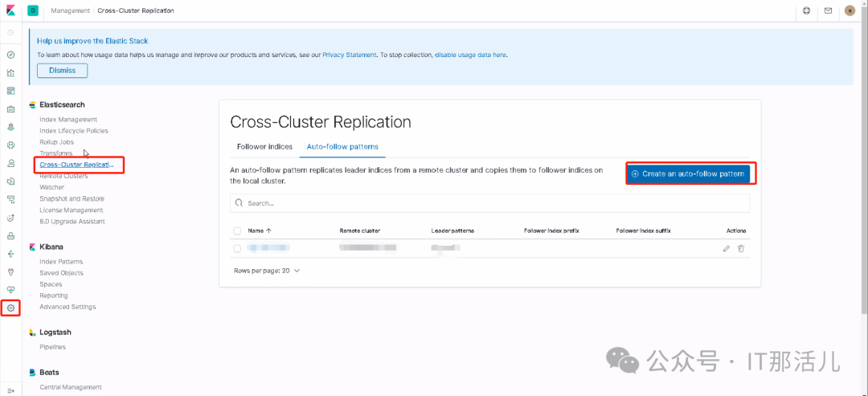Open Transforms in the menu

(x=56, y=153)
